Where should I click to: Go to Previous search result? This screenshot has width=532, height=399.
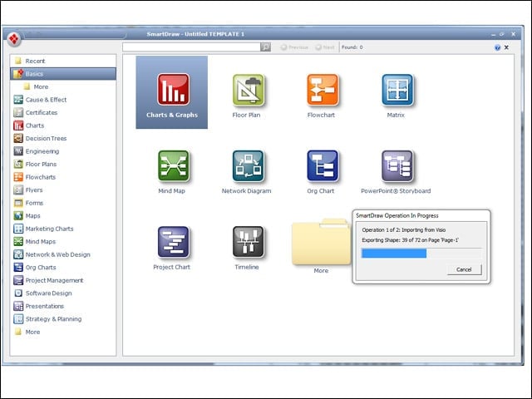pyautogui.click(x=294, y=47)
